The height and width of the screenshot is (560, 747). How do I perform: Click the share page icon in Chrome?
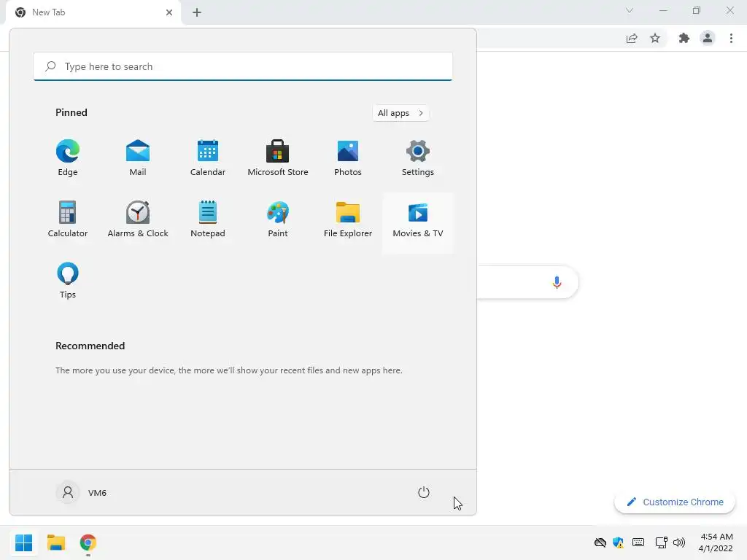click(632, 38)
